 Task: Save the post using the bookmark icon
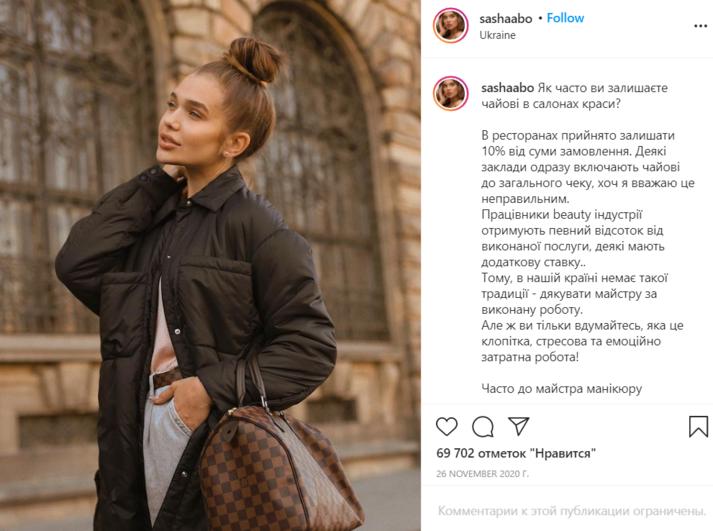698,426
